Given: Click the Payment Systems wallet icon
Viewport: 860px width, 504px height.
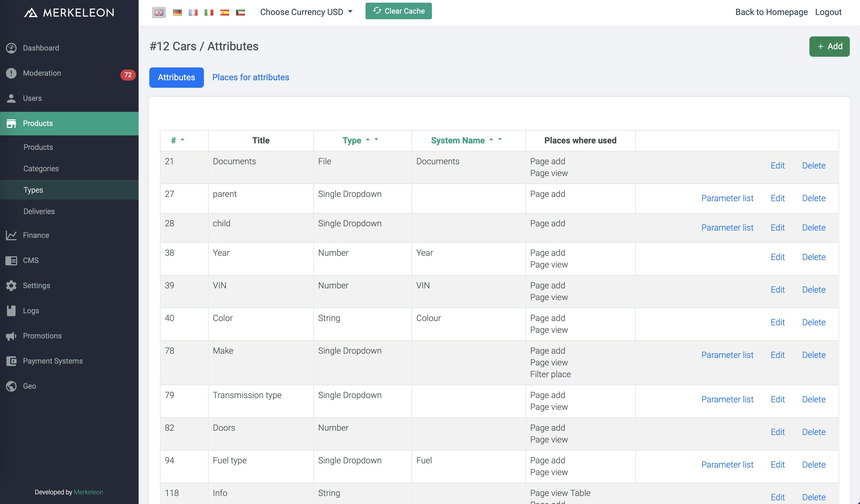Looking at the screenshot, I should click(x=11, y=361).
